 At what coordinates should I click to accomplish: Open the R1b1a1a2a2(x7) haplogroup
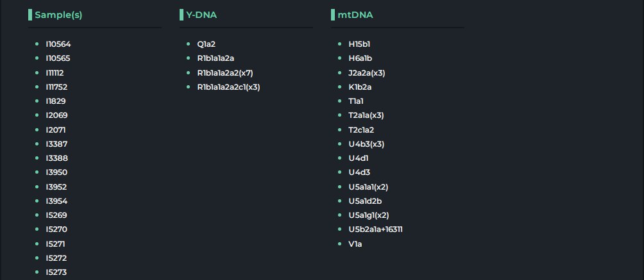click(x=230, y=72)
